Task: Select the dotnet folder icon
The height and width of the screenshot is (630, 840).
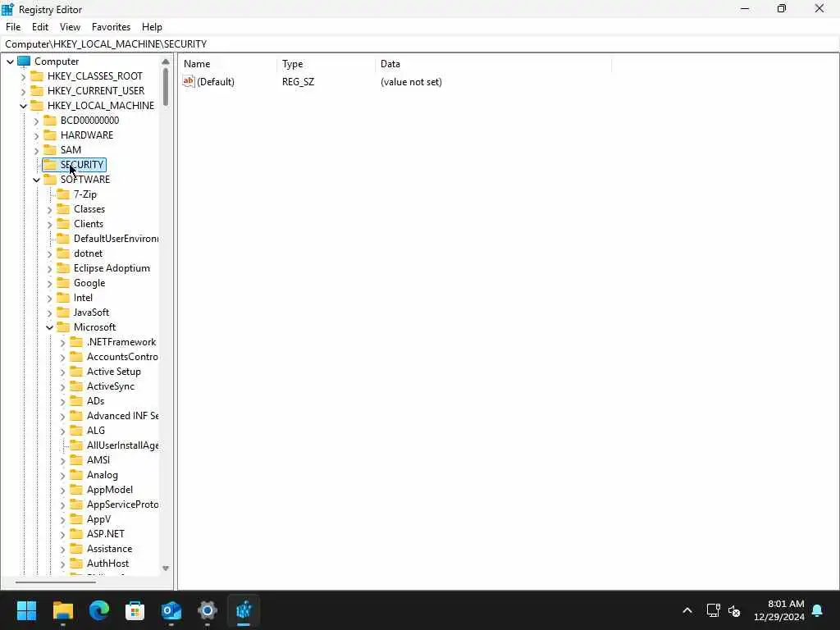Action: (x=63, y=253)
